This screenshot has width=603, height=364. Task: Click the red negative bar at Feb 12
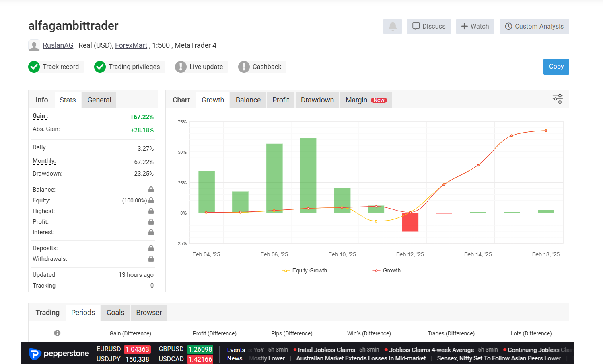click(x=410, y=222)
